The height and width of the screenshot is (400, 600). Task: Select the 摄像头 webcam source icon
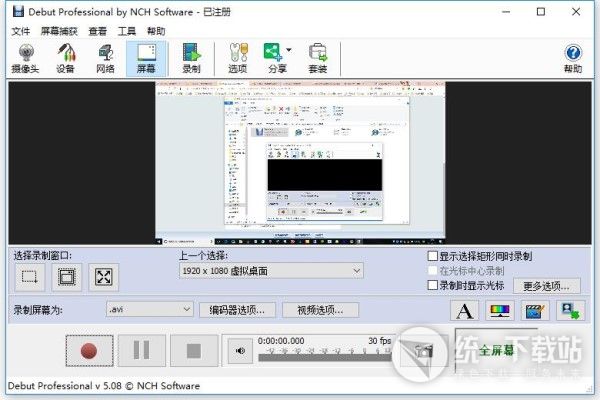click(x=24, y=58)
